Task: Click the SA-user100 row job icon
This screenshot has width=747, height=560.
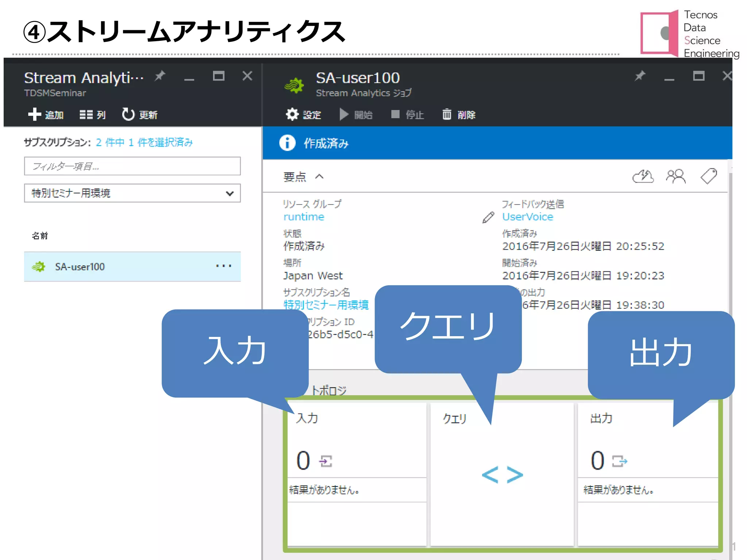Action: point(38,267)
